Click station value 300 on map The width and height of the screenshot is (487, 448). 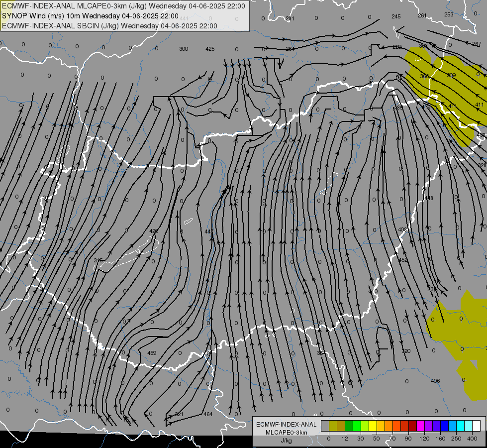click(x=184, y=49)
